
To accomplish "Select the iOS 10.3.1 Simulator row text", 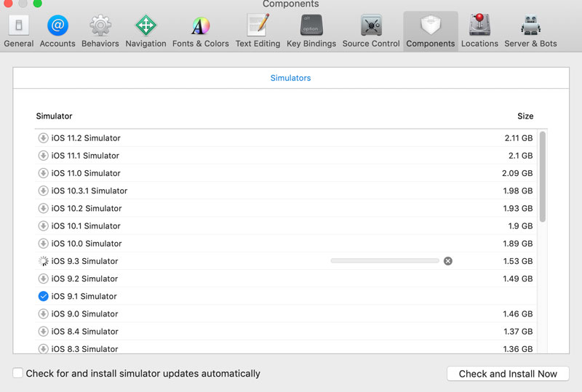I will (89, 191).
